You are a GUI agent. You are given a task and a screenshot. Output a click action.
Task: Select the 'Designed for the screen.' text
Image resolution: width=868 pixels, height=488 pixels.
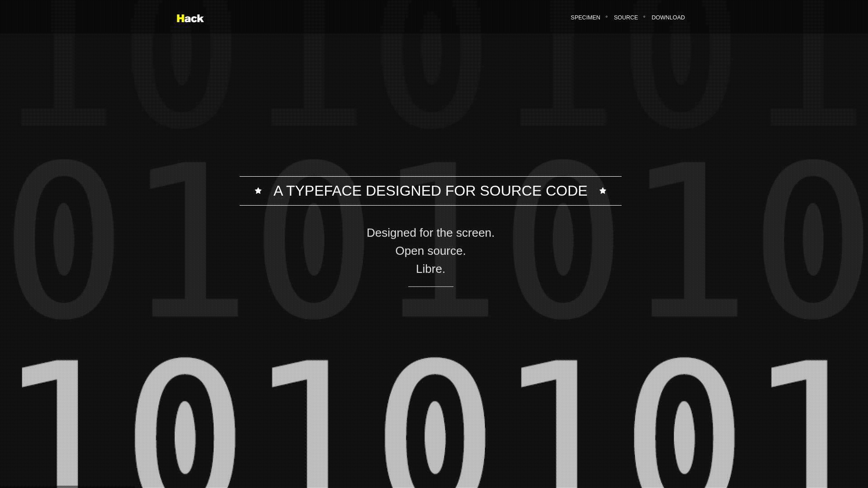[x=430, y=233]
